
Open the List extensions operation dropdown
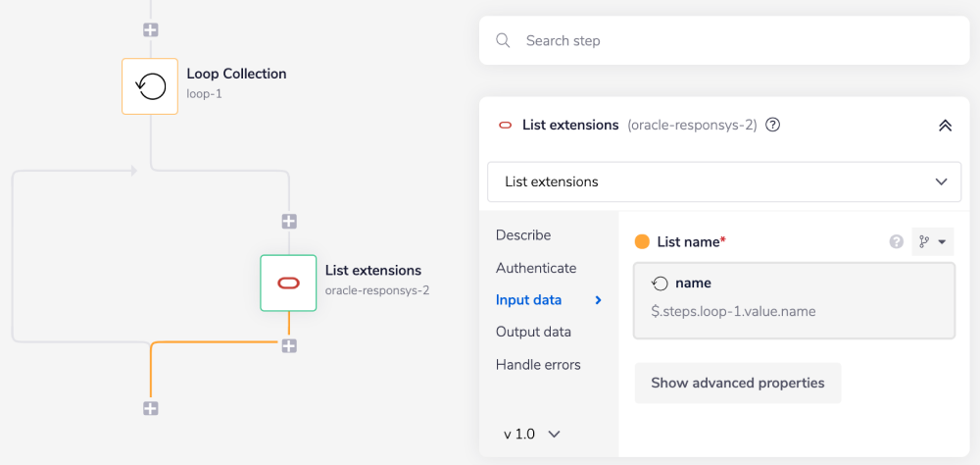coord(725,181)
